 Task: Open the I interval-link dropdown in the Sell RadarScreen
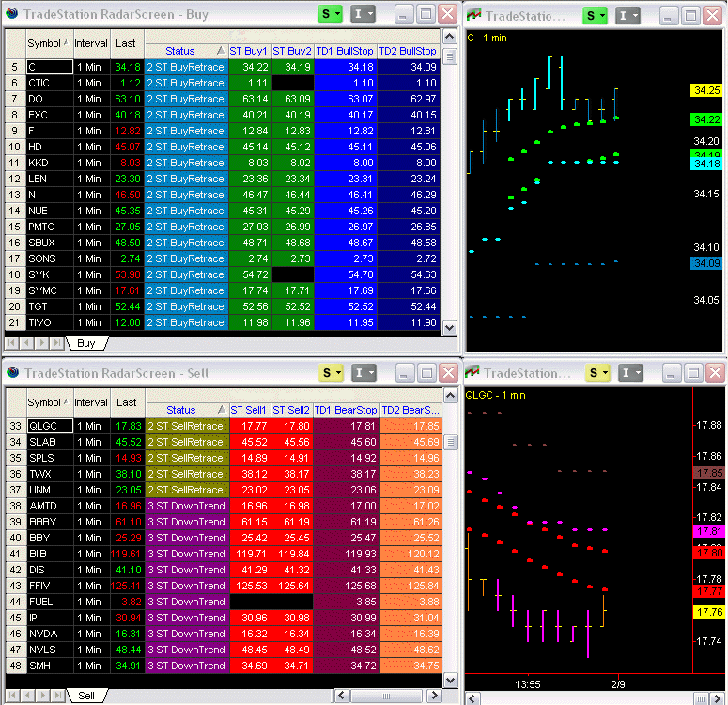[x=364, y=373]
